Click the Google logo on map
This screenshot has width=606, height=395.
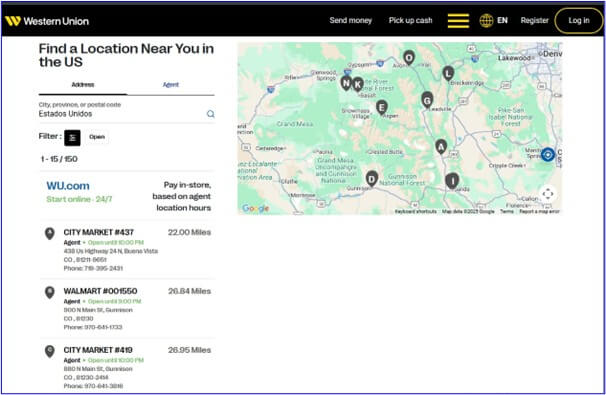255,208
